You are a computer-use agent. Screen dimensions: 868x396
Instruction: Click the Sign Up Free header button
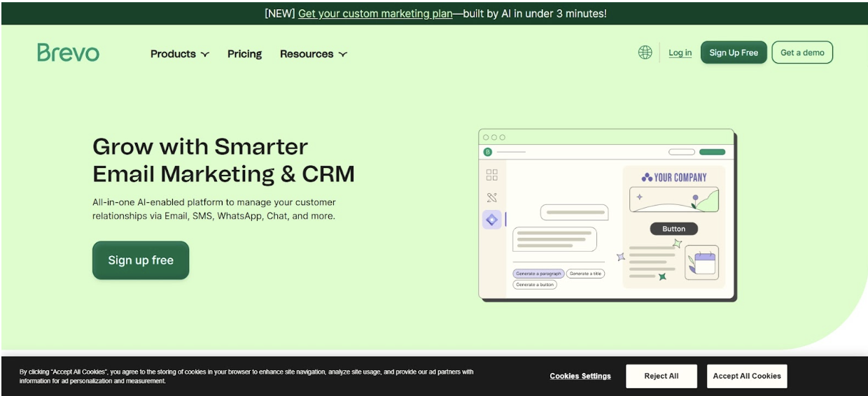coord(734,52)
